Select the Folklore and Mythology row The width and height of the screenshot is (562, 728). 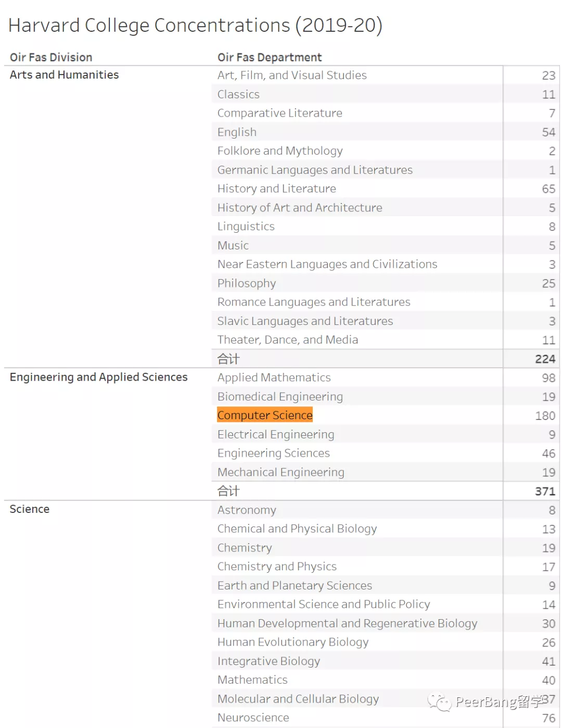point(280,151)
